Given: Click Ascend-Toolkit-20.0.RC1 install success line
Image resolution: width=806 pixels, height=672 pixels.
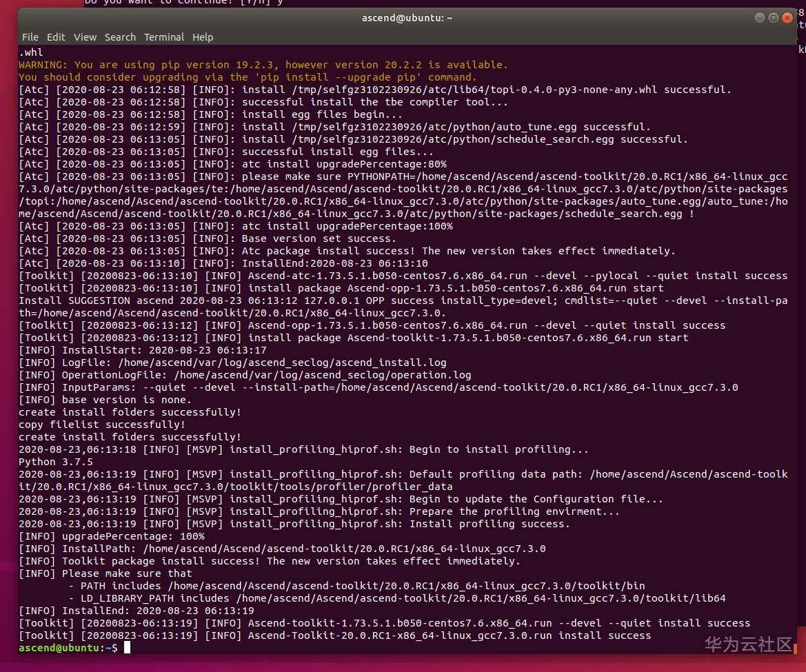Looking at the screenshot, I should point(334,635).
